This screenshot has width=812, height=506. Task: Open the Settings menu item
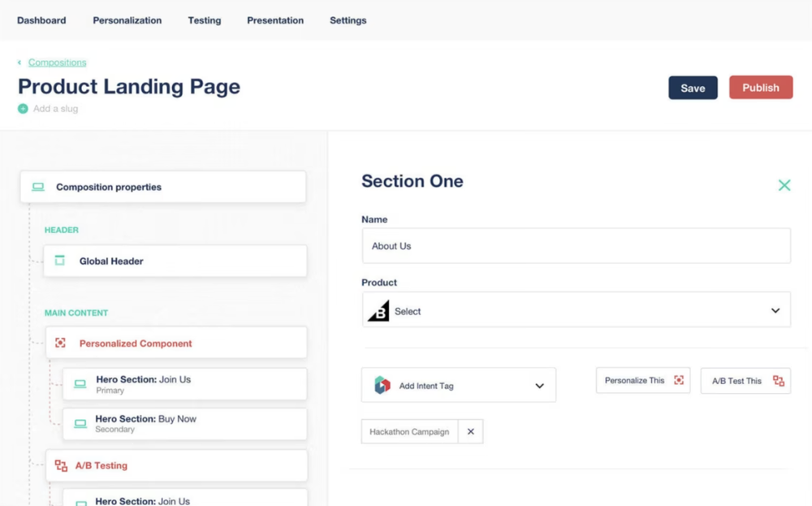pyautogui.click(x=348, y=20)
